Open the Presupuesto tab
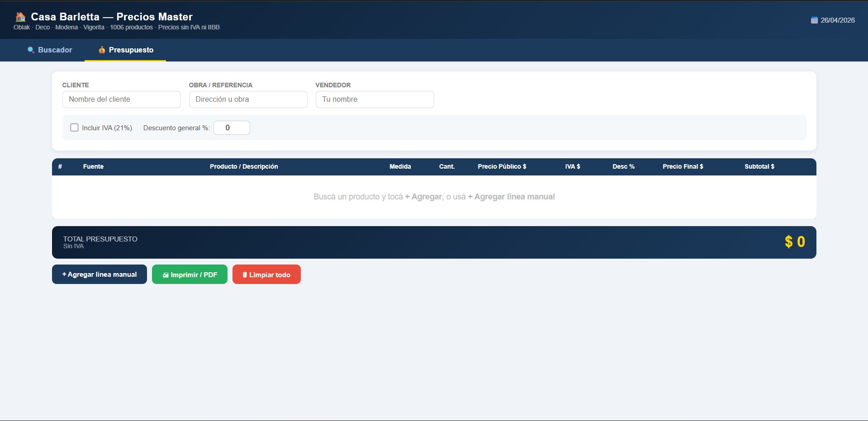 pos(126,50)
